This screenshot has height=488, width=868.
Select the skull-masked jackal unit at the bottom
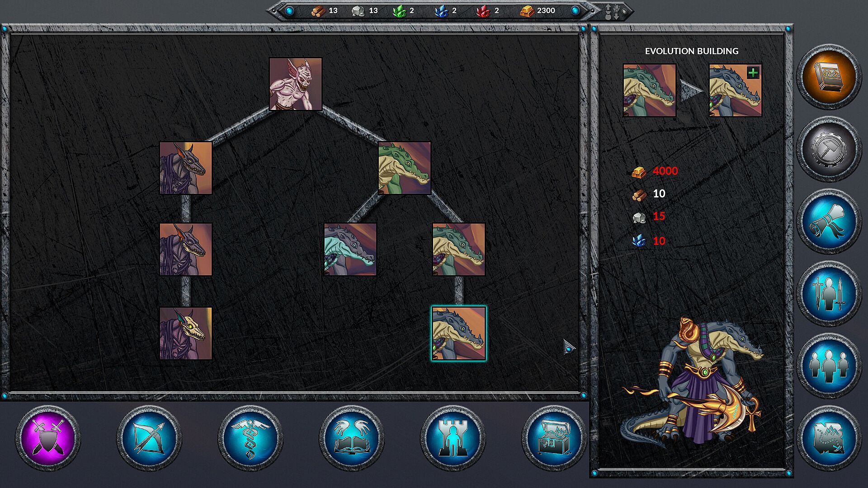[185, 333]
